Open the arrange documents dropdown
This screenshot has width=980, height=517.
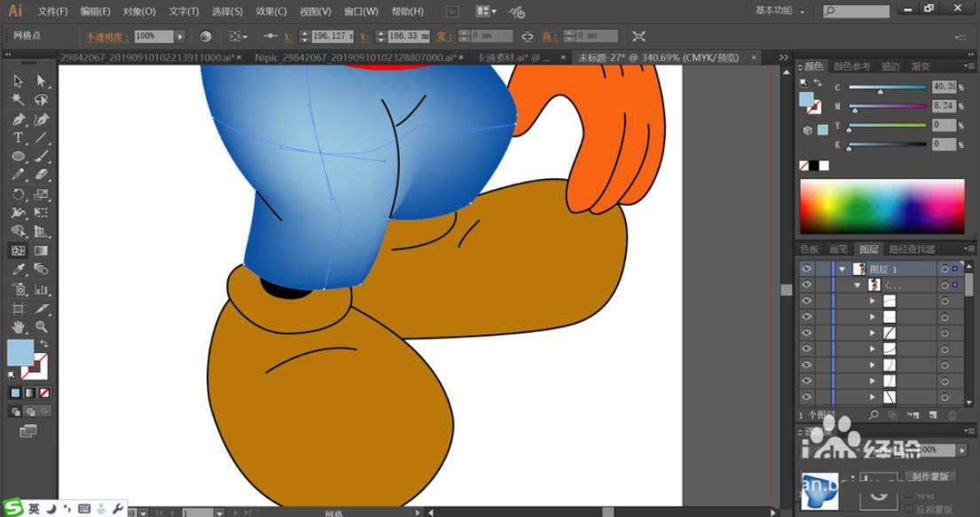click(x=486, y=12)
